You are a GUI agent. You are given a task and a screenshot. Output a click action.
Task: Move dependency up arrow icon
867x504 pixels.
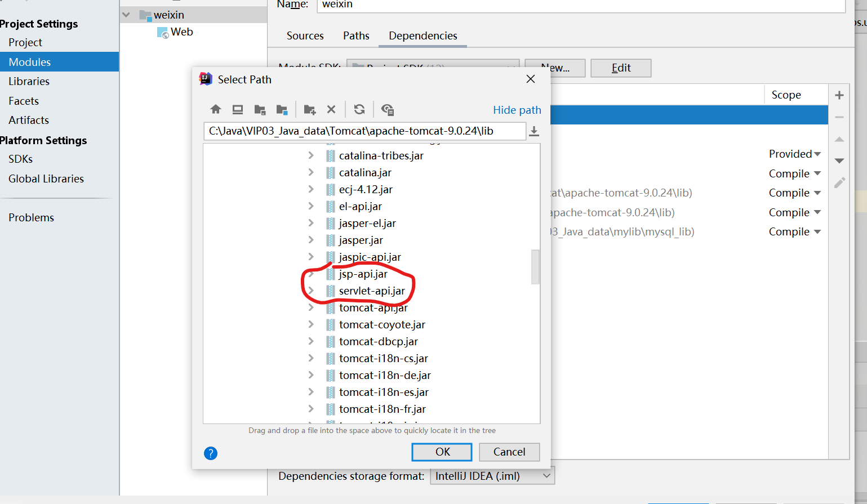point(839,139)
